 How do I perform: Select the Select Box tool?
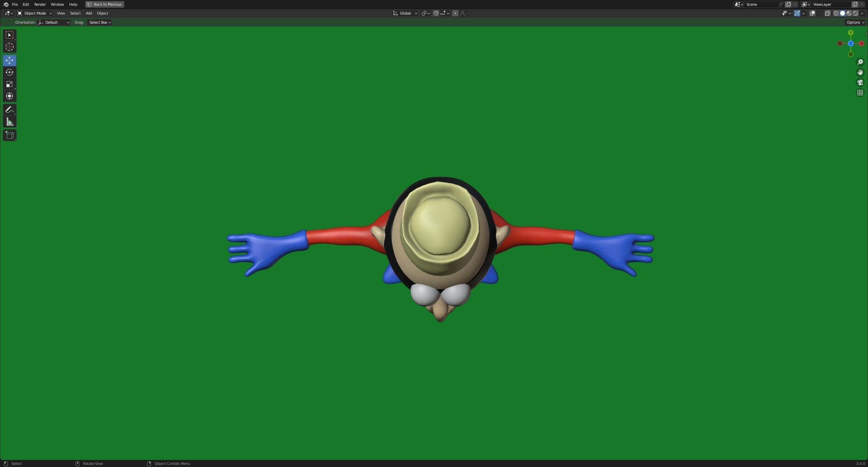tap(9, 35)
